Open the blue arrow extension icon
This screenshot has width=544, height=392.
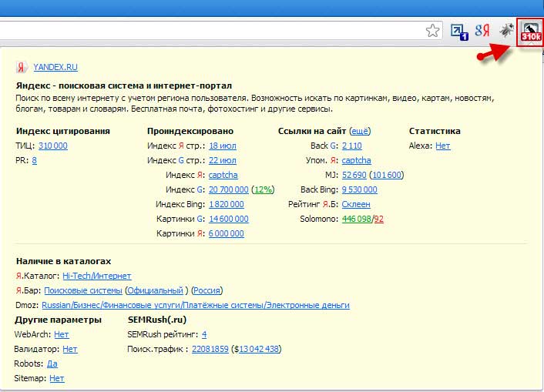(459, 32)
